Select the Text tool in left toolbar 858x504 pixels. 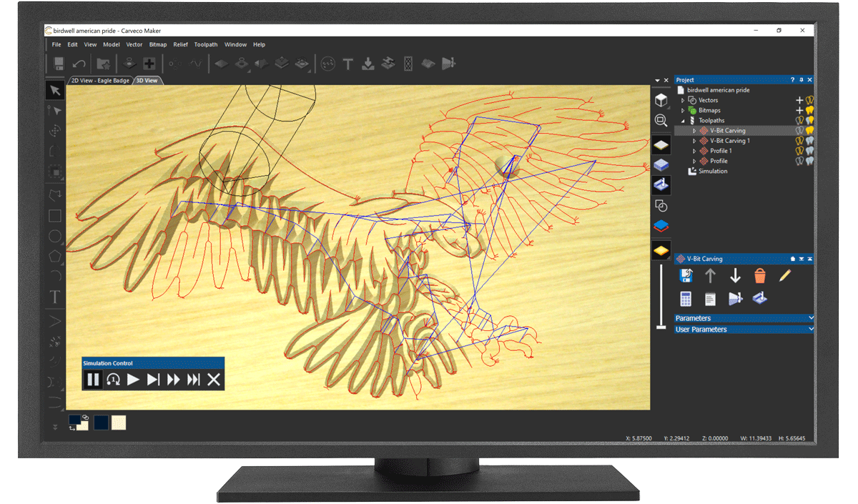click(54, 297)
